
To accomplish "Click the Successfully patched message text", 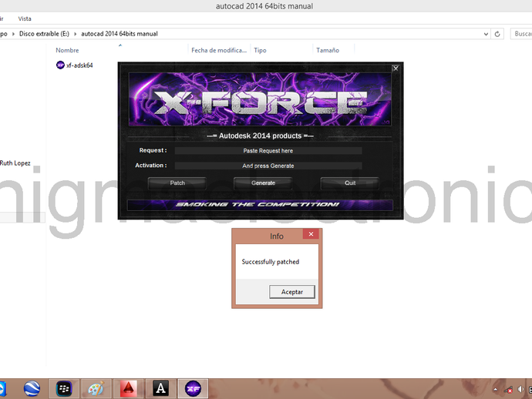I will [271, 262].
